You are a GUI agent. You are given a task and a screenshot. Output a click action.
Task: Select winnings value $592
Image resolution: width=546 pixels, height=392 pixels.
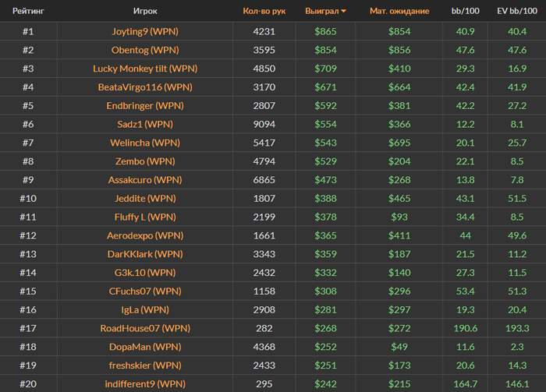325,106
